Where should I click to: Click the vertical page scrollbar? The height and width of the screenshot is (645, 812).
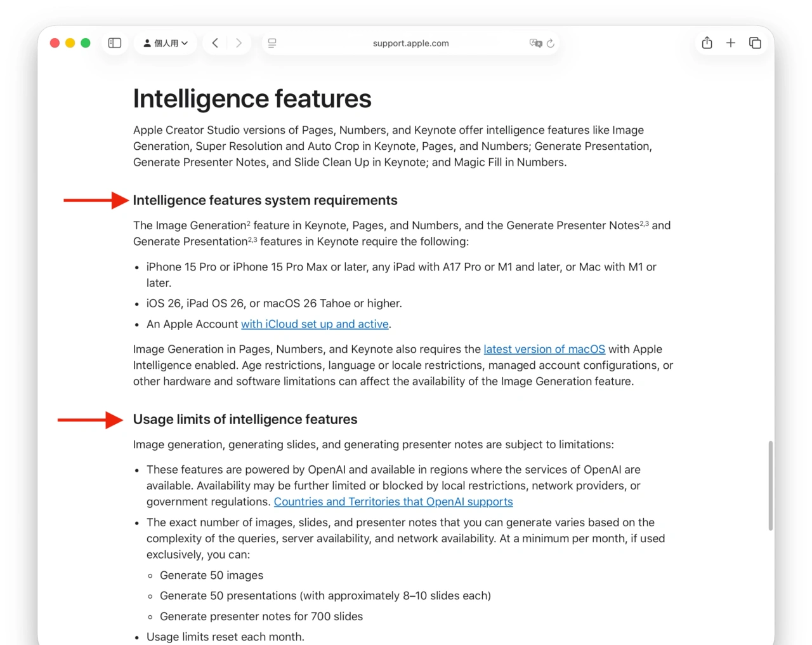click(x=771, y=486)
